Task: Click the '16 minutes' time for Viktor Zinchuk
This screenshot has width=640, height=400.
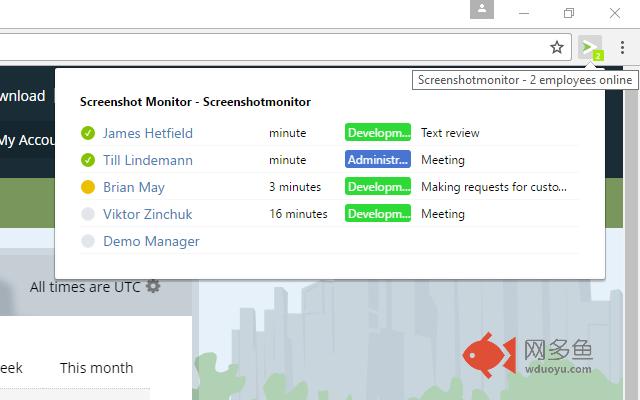Action: pos(298,214)
